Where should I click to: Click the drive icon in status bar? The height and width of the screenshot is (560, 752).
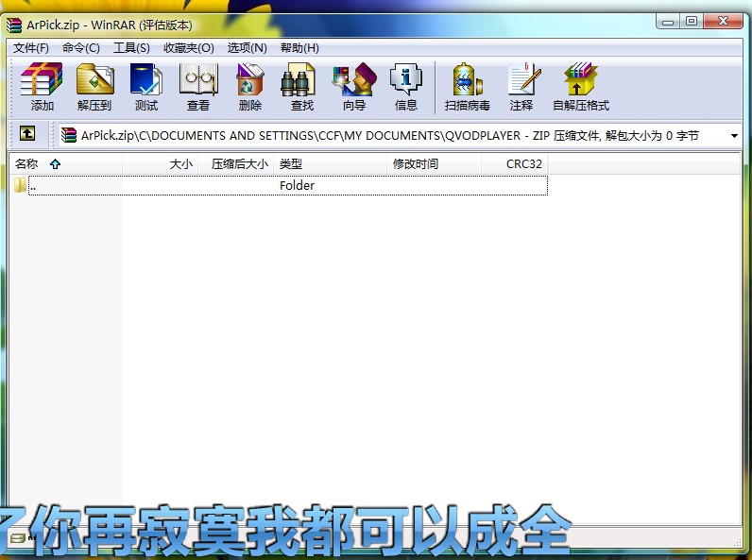[17, 538]
